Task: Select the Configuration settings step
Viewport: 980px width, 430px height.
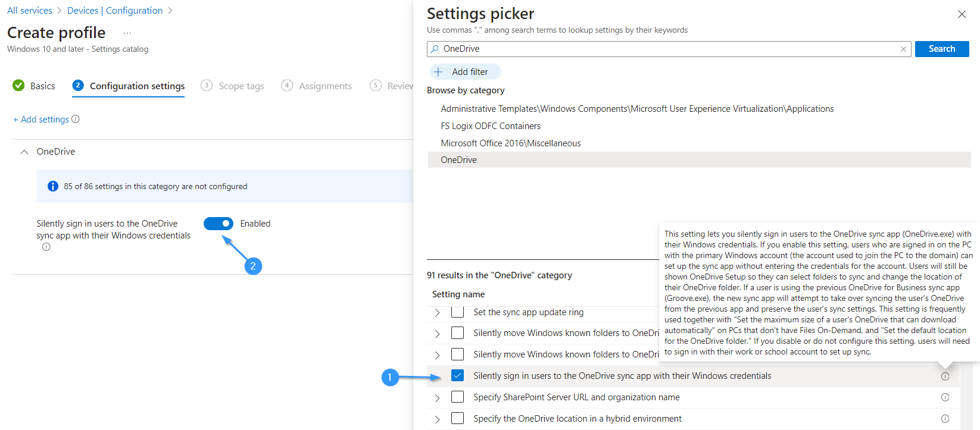Action: [x=129, y=86]
